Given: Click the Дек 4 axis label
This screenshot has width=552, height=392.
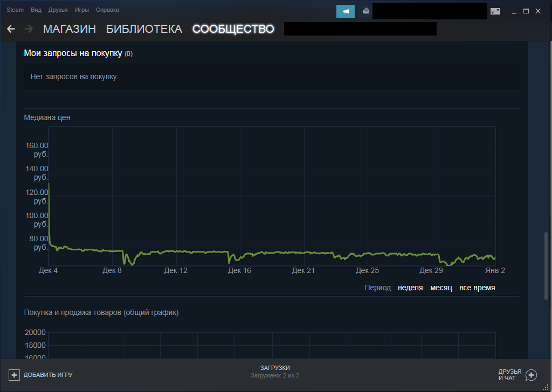Looking at the screenshot, I should click(x=48, y=270).
